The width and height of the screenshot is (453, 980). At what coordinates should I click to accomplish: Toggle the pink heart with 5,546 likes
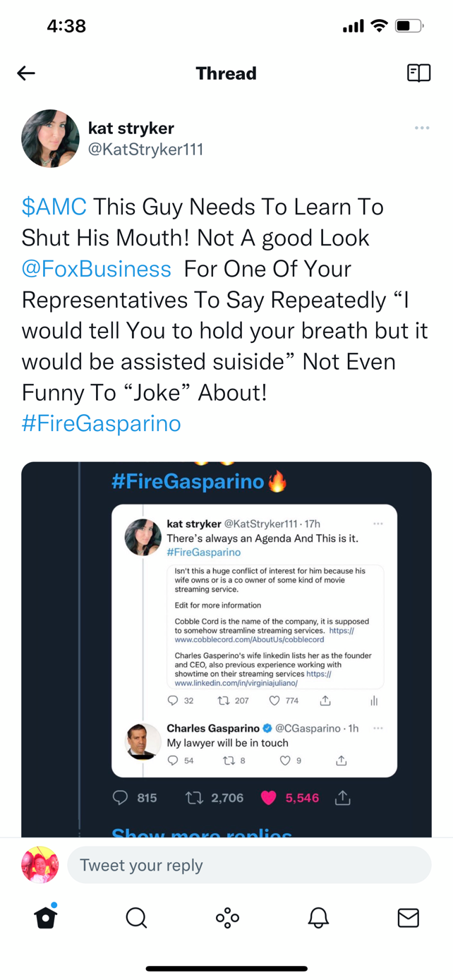(269, 798)
